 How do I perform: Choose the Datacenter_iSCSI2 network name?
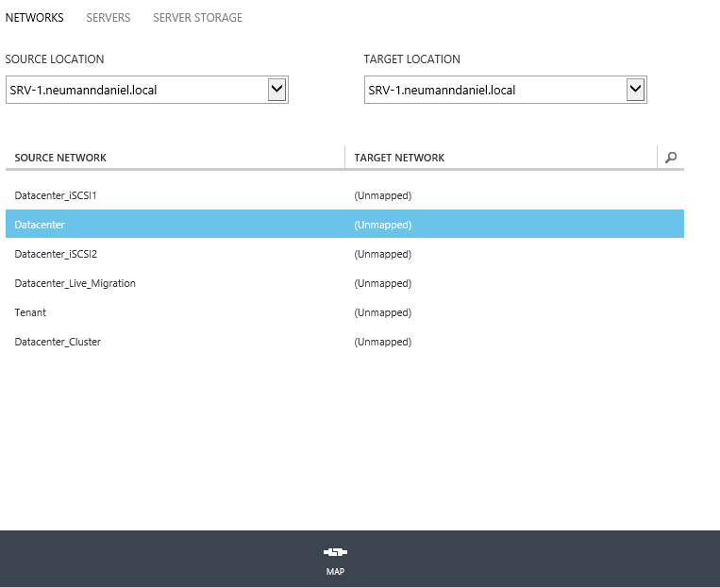coord(56,254)
